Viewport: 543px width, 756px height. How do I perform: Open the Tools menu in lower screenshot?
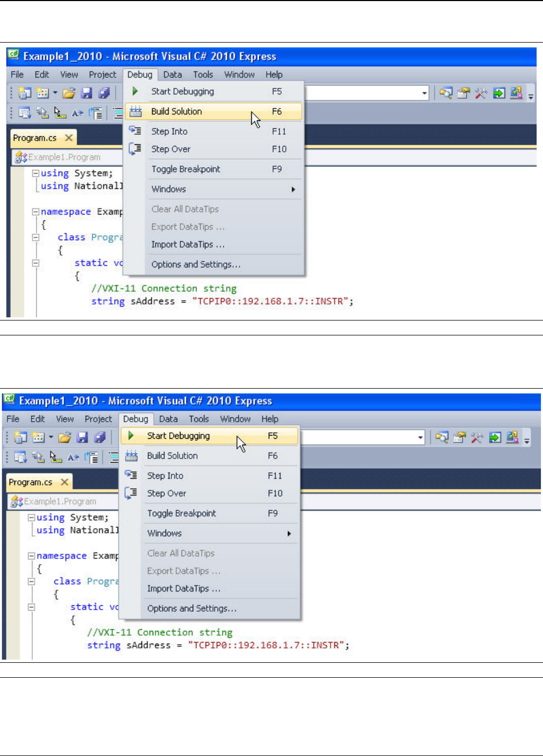199,419
